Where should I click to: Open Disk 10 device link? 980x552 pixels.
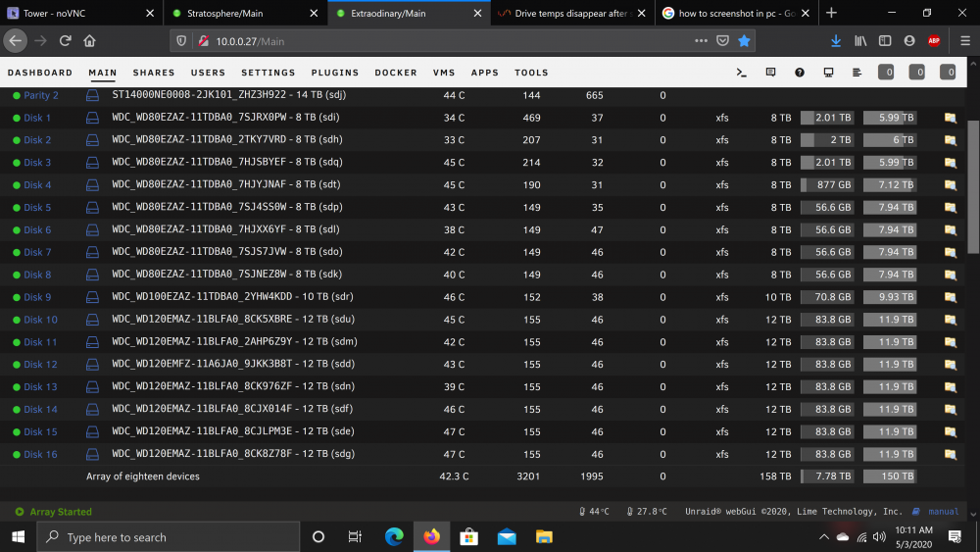(x=40, y=320)
